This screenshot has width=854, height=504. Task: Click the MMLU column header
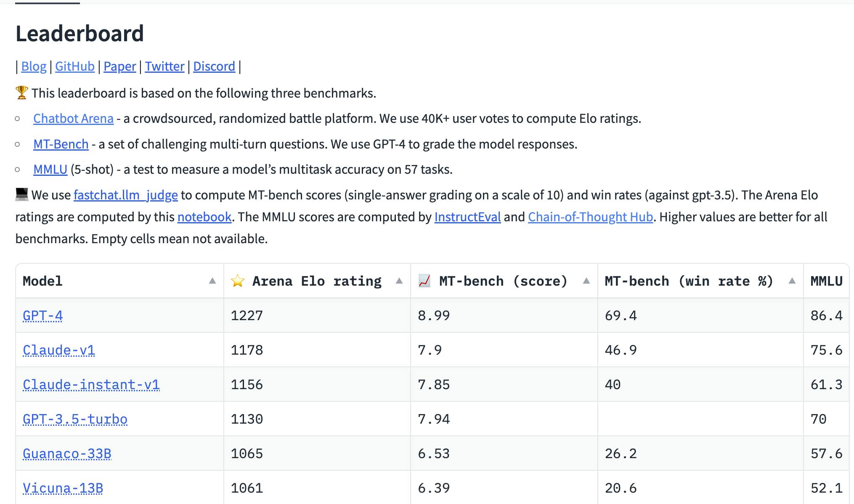tap(826, 281)
